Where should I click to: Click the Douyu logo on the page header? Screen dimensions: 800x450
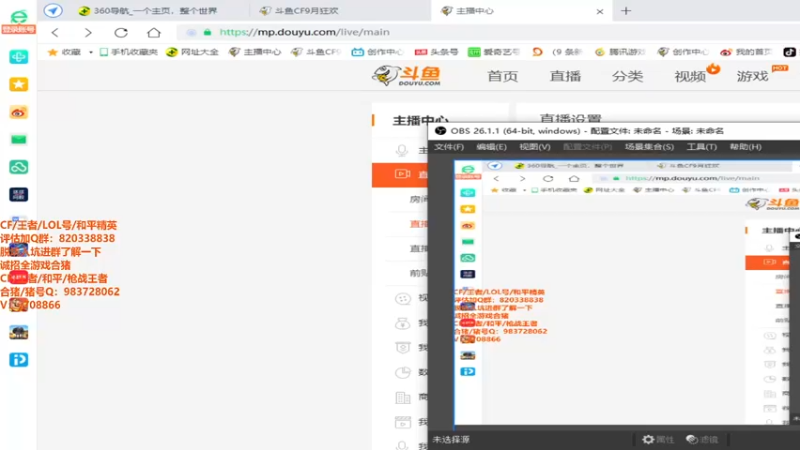pos(407,76)
